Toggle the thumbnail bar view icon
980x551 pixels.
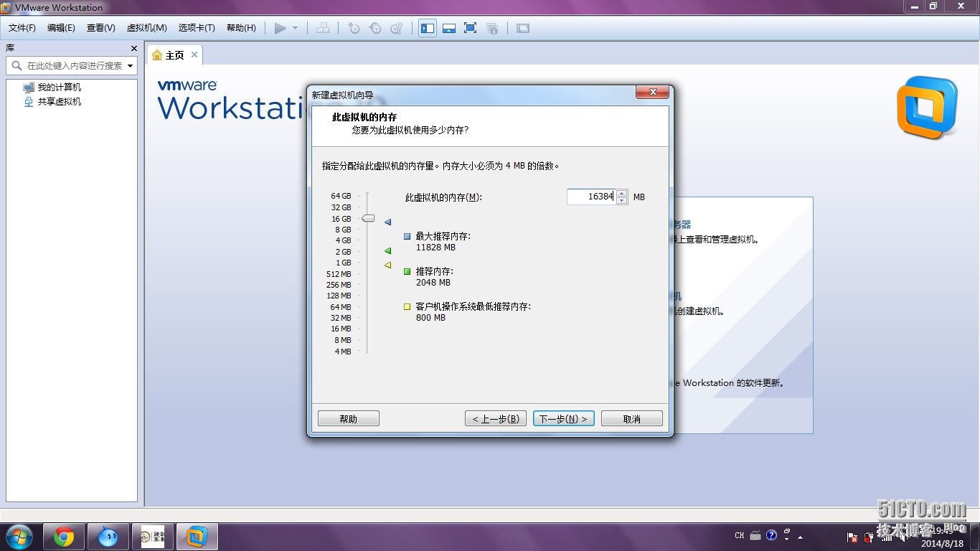[449, 28]
